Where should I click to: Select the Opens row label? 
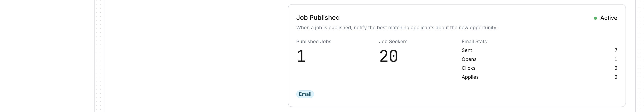469,59
